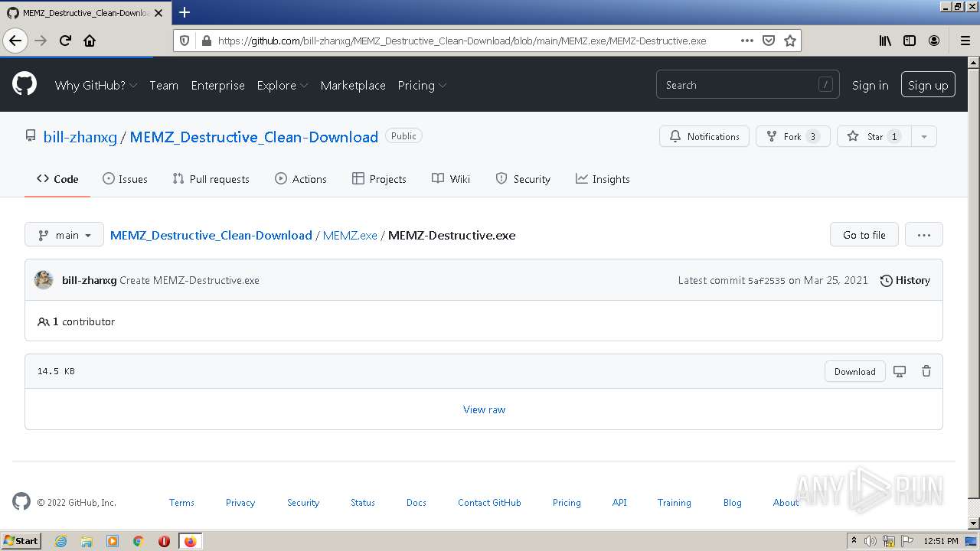Open the Actions tab

click(x=301, y=179)
